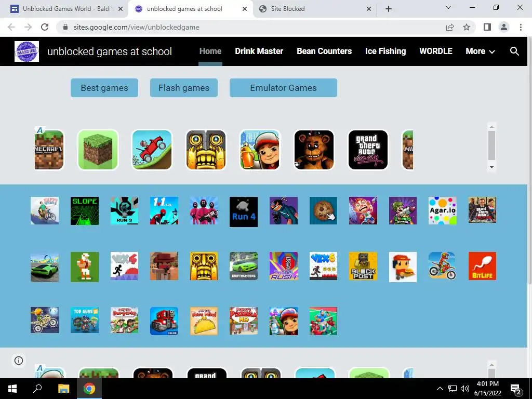532x399 pixels.
Task: Open Grand Theft Auto icon in blue grid
Action: tap(482, 210)
